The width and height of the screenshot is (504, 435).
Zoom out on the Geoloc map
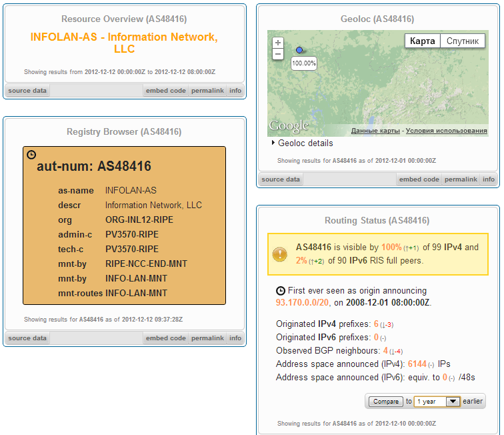point(278,54)
